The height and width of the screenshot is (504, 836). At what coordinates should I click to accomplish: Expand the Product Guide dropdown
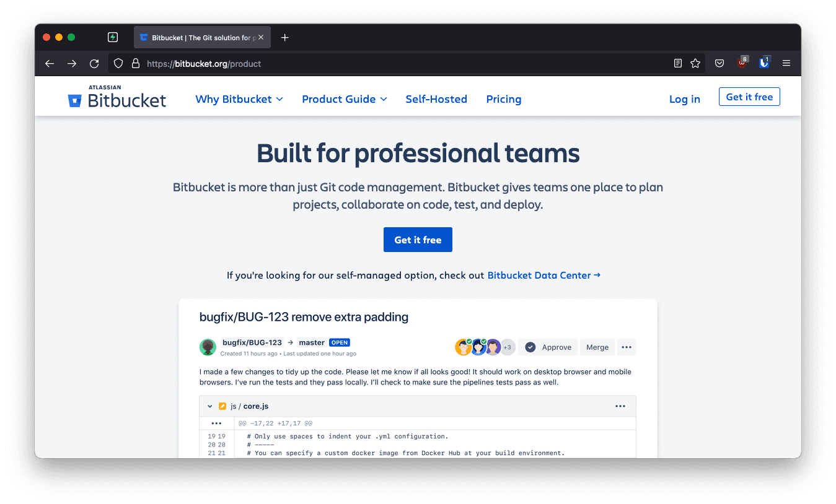345,99
